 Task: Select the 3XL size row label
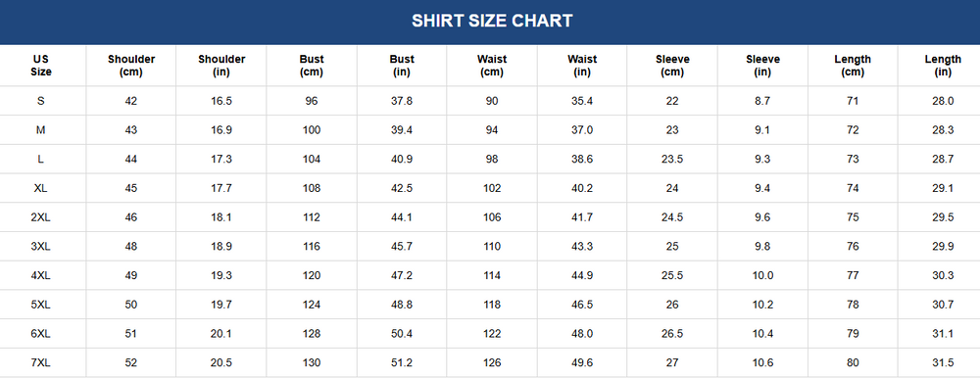(41, 247)
